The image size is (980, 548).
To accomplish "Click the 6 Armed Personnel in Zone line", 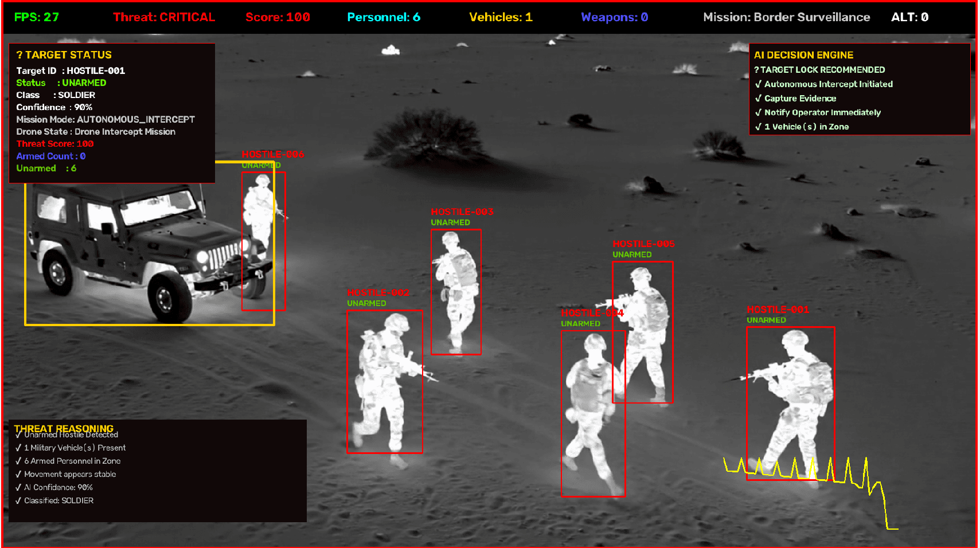I will 68,461.
